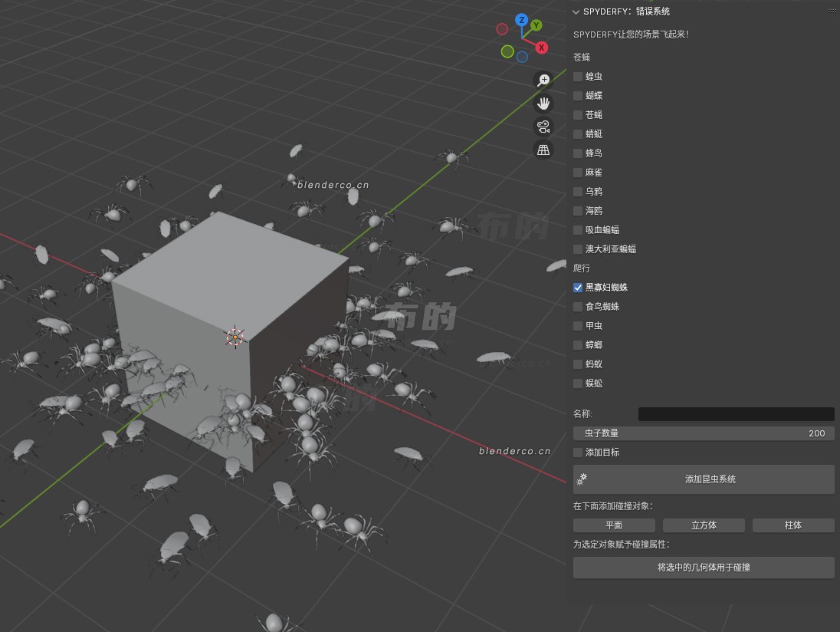The image size is (840, 632).
Task: Check the 苍蝇 option
Action: click(x=578, y=115)
